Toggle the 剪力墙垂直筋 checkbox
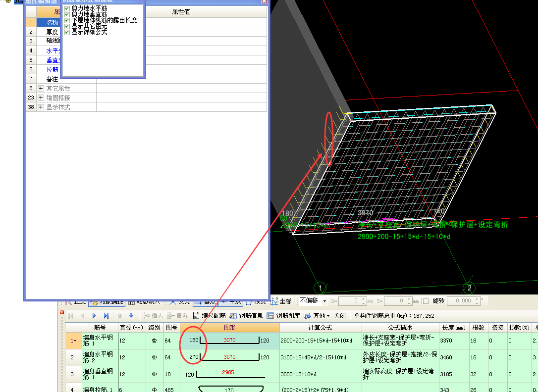538x392 pixels. (67, 14)
